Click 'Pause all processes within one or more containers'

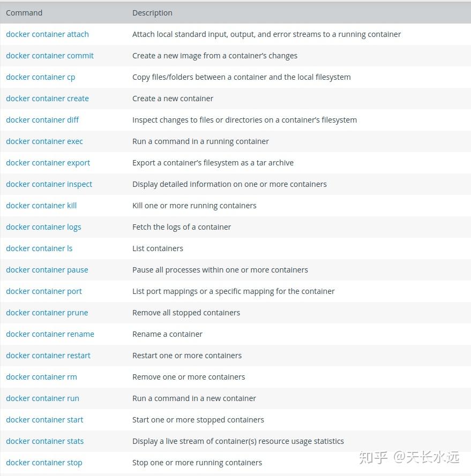(220, 270)
